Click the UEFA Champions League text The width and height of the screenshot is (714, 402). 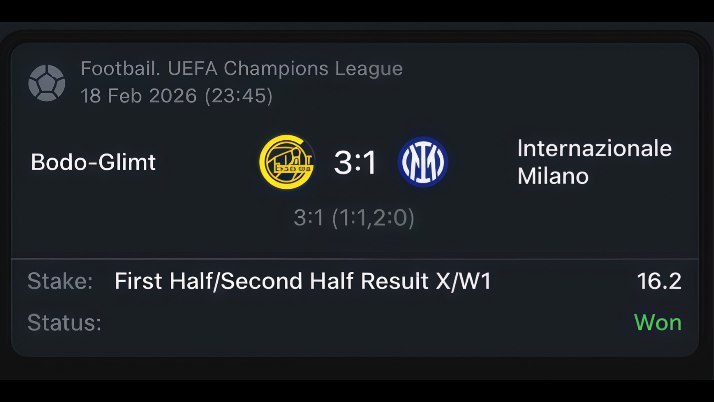point(285,69)
